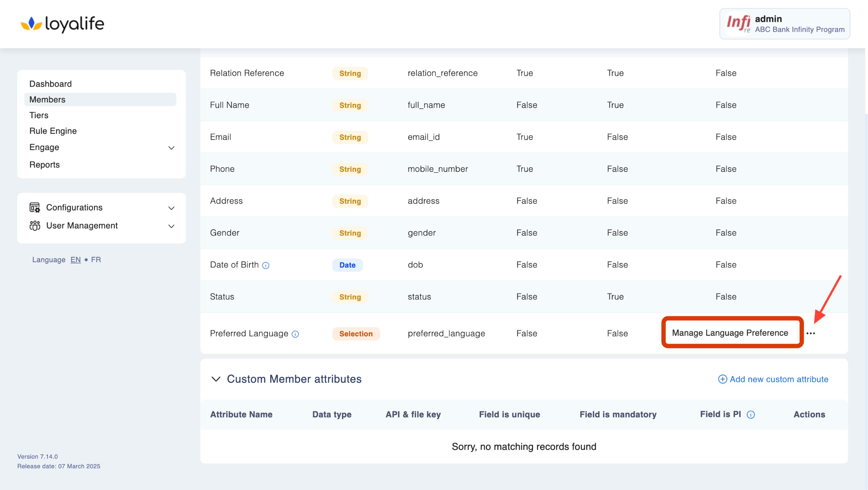This screenshot has height=490, width=868.
Task: Open the Reports page
Action: pyautogui.click(x=44, y=165)
